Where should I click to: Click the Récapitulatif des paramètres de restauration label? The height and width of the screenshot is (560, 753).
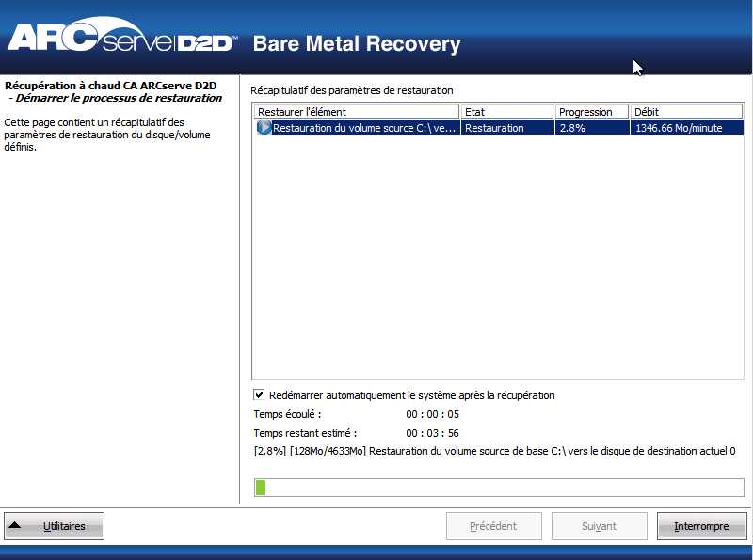click(x=351, y=90)
